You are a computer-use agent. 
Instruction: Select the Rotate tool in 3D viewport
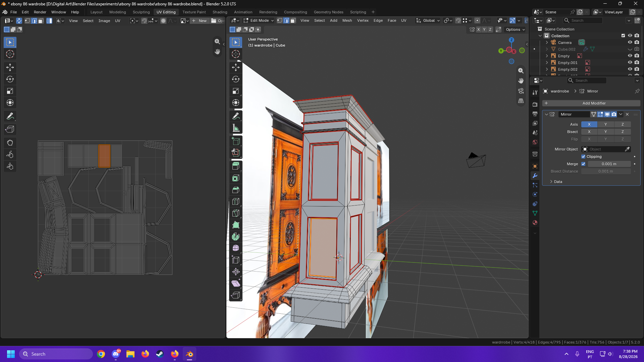click(236, 79)
